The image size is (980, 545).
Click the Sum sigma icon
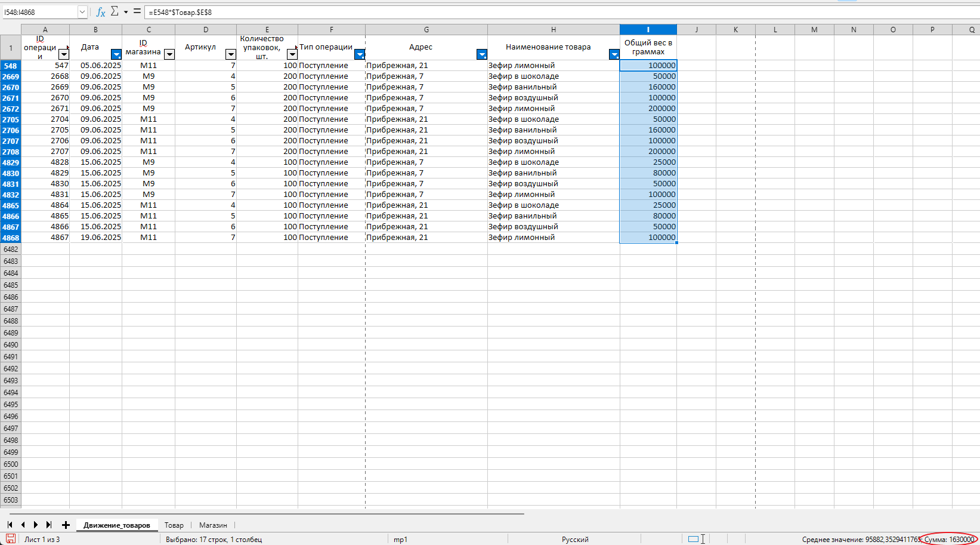click(x=115, y=11)
